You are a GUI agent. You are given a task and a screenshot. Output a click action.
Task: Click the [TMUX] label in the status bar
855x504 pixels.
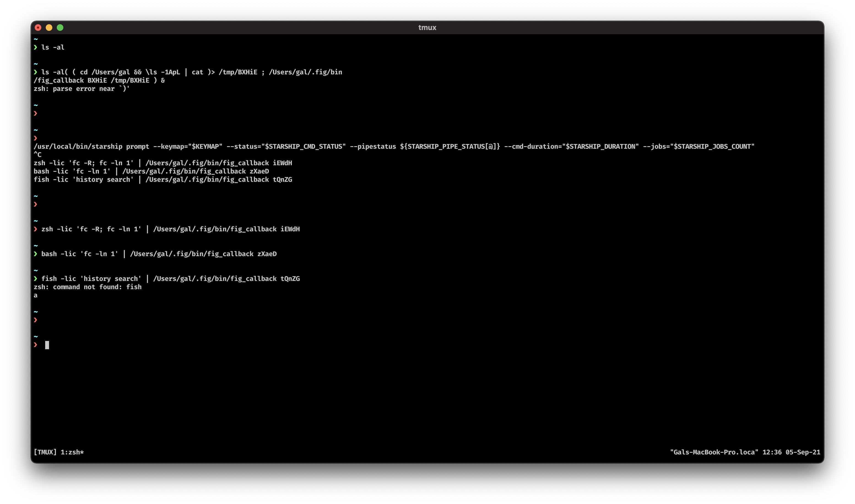point(45,452)
